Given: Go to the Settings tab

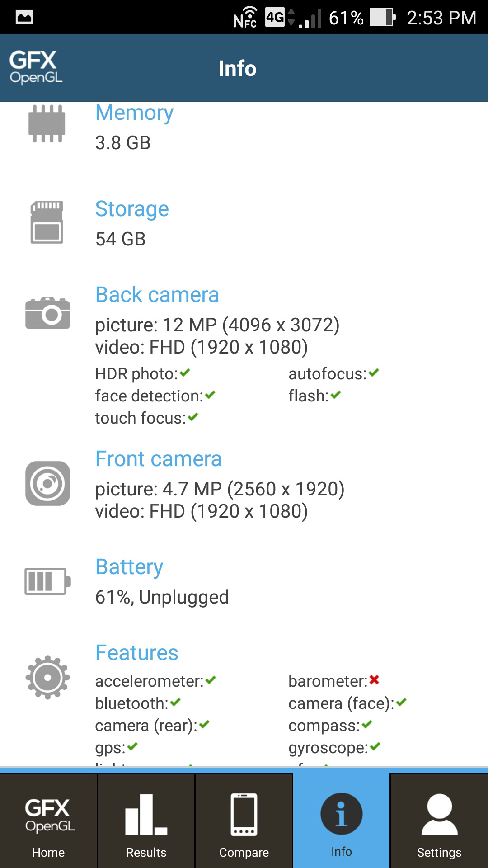Looking at the screenshot, I should [x=439, y=821].
